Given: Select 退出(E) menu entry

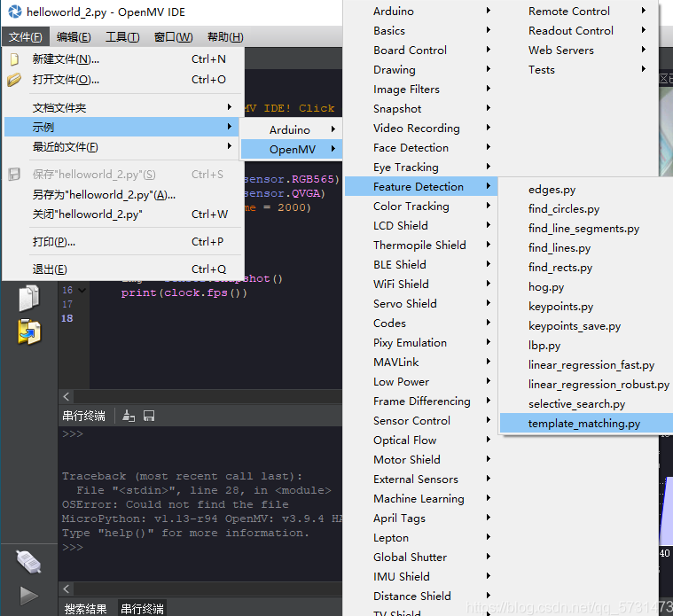Looking at the screenshot, I should point(122,269).
